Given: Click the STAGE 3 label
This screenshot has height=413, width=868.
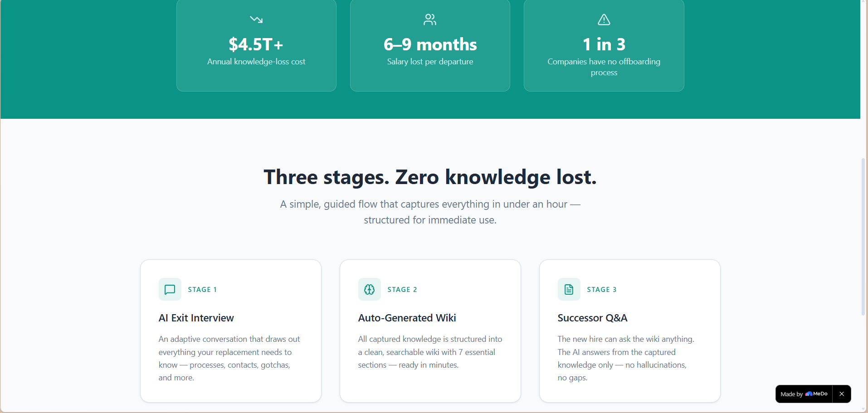Looking at the screenshot, I should click(602, 289).
